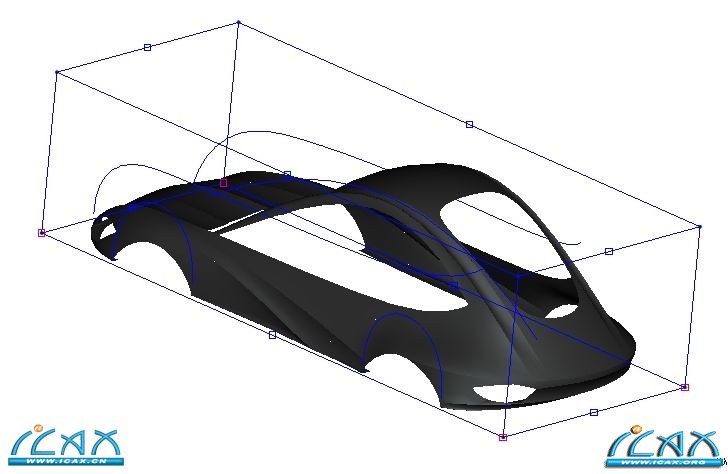Image resolution: width=728 pixels, height=474 pixels.
Task: Click the purple corner handle at the far-left bottom corner of the box
Action: pos(41,233)
